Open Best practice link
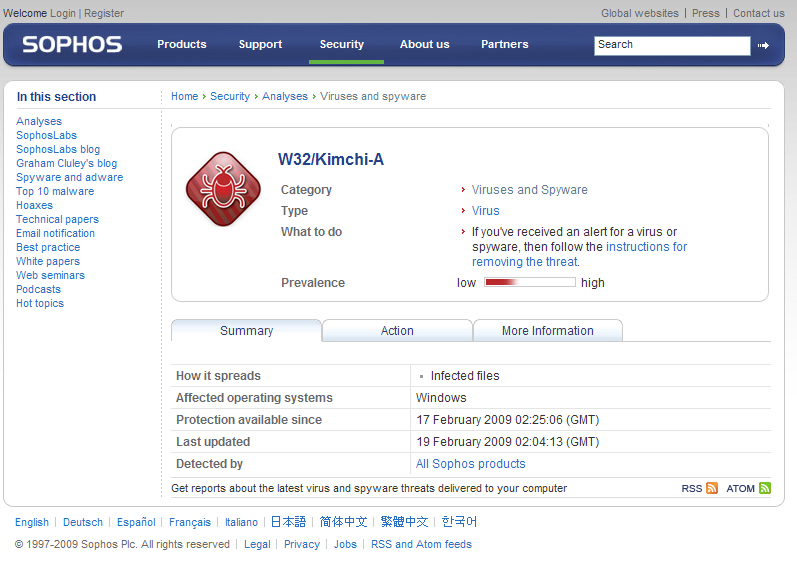The image size is (797, 567). coord(48,247)
